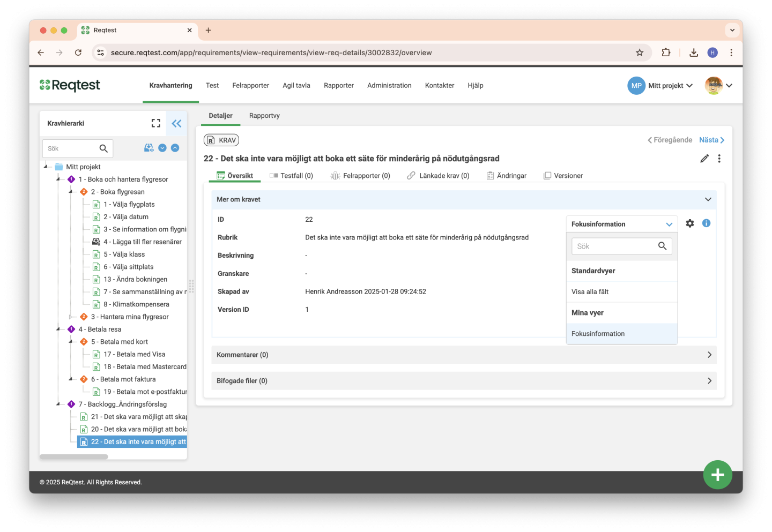Image resolution: width=772 pixels, height=532 pixels.
Task: Click the tree filter icon next to search
Action: (x=149, y=148)
